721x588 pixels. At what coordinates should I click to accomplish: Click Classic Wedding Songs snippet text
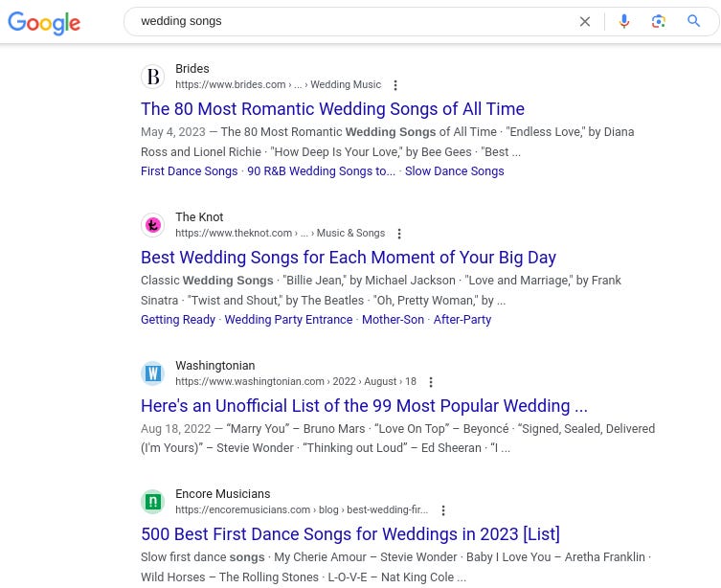pyautogui.click(x=207, y=281)
